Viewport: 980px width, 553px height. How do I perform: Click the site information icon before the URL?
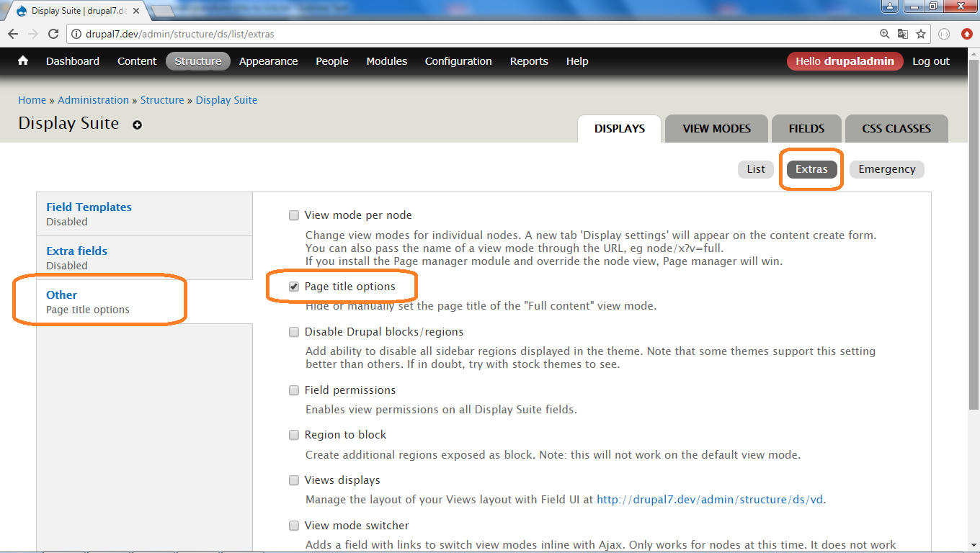pyautogui.click(x=76, y=33)
